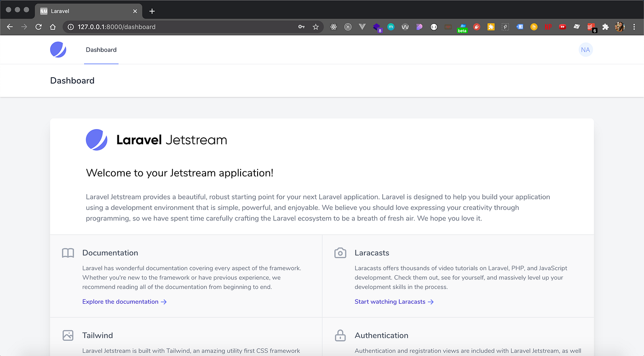Open the Chrome three-dot menu
644x356 pixels.
(635, 27)
